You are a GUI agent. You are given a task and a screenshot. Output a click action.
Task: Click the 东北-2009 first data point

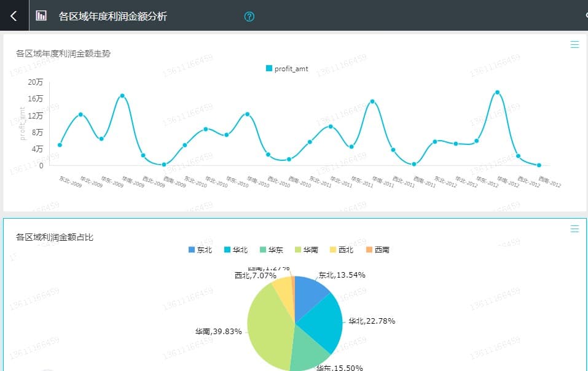pyautogui.click(x=60, y=145)
